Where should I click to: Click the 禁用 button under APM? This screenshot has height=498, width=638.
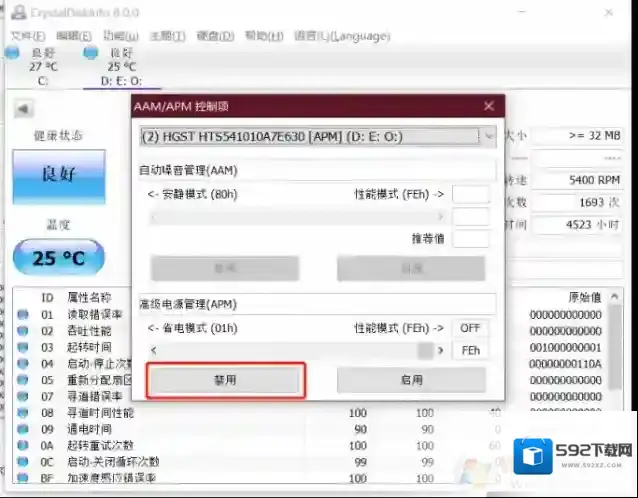[225, 380]
